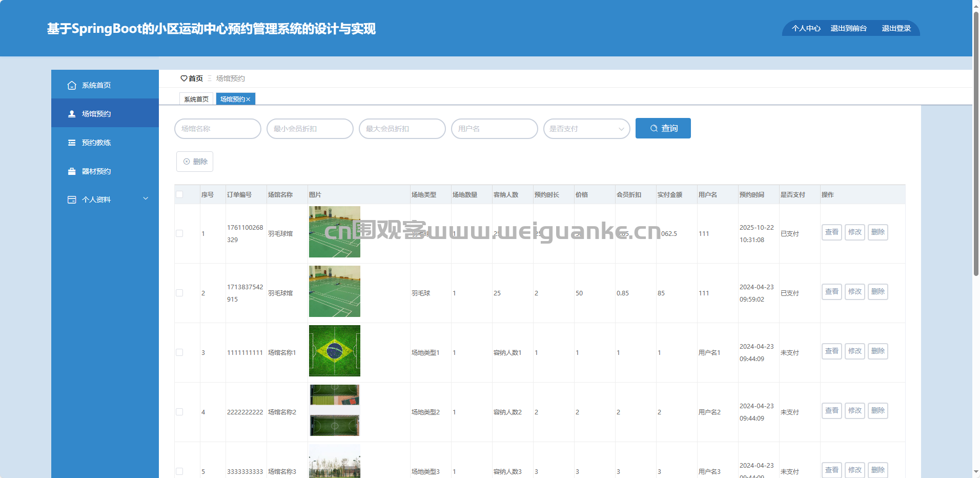
Task: Click 退出登录 in the top bar
Action: tap(896, 28)
